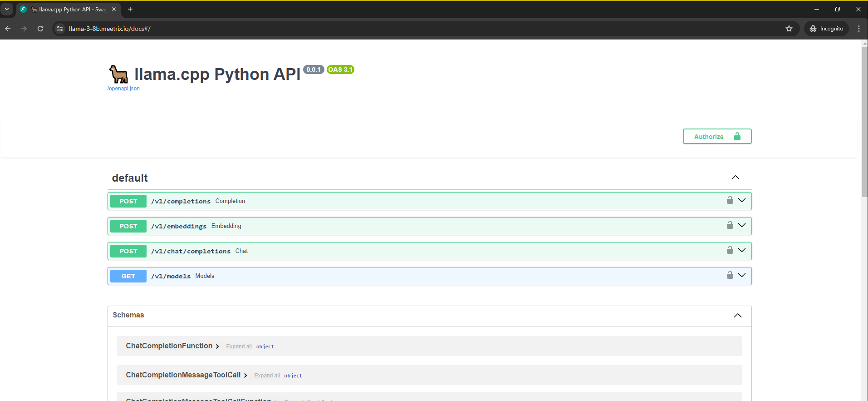Image resolution: width=868 pixels, height=401 pixels.
Task: Click the 0.0.1 version badge
Action: (313, 69)
